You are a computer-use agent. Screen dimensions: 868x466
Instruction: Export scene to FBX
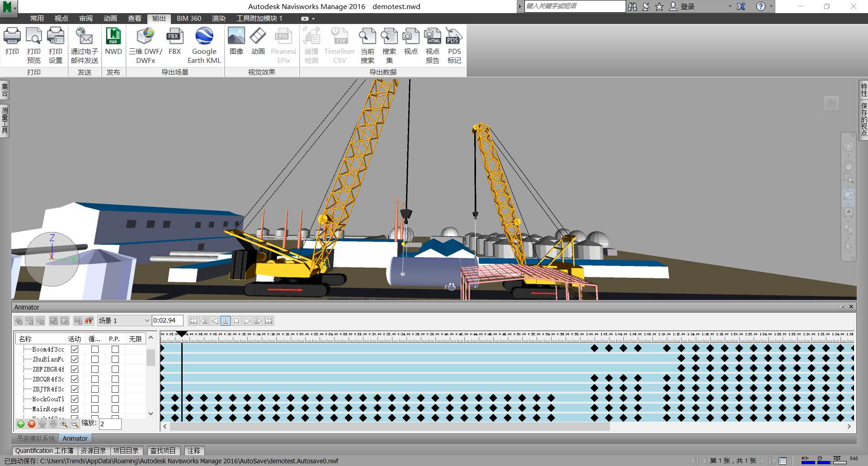click(175, 41)
